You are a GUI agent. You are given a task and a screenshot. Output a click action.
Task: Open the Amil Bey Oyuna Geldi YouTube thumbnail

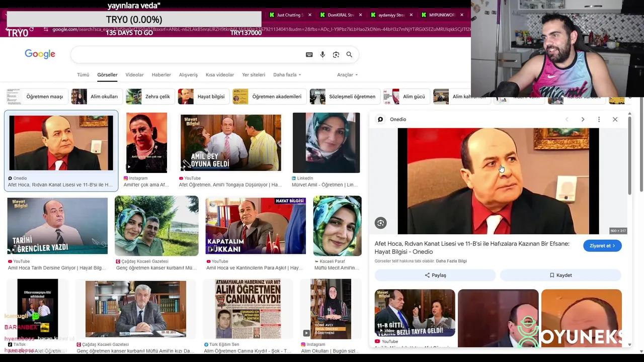(x=230, y=143)
